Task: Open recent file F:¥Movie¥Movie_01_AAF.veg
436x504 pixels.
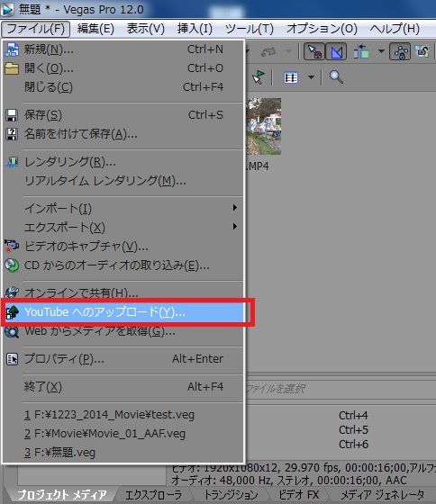Action: coord(123,434)
